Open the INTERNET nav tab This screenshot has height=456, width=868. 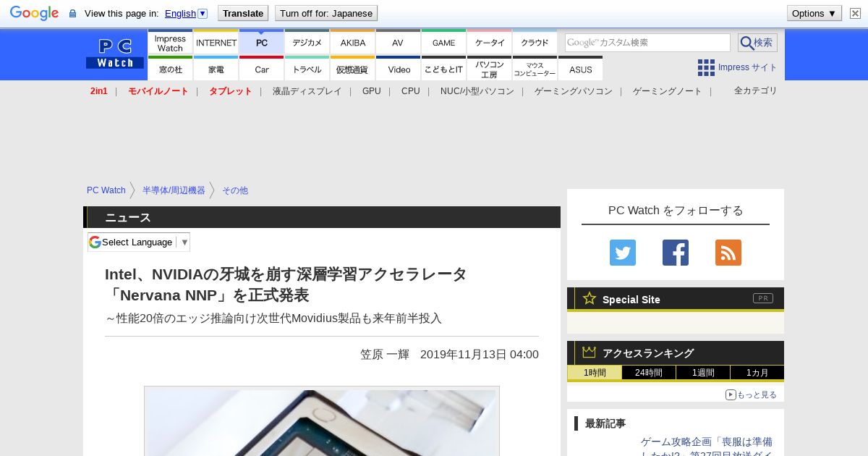[x=216, y=43]
